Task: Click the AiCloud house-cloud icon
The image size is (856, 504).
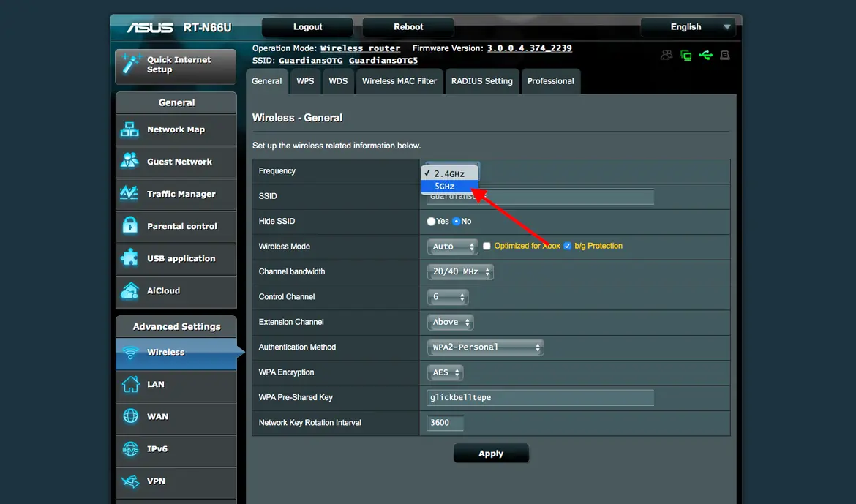Action: (130, 290)
